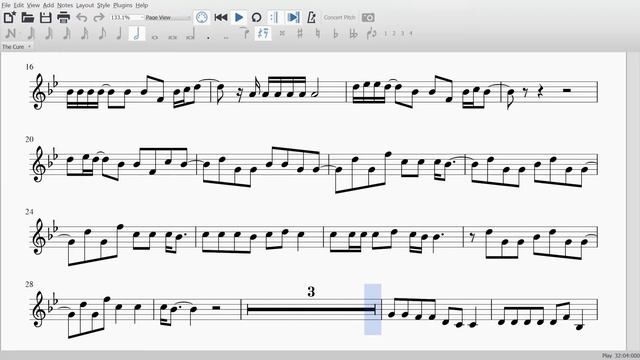Open the File menu
Image resolution: width=640 pixels, height=360 pixels.
coord(6,5)
